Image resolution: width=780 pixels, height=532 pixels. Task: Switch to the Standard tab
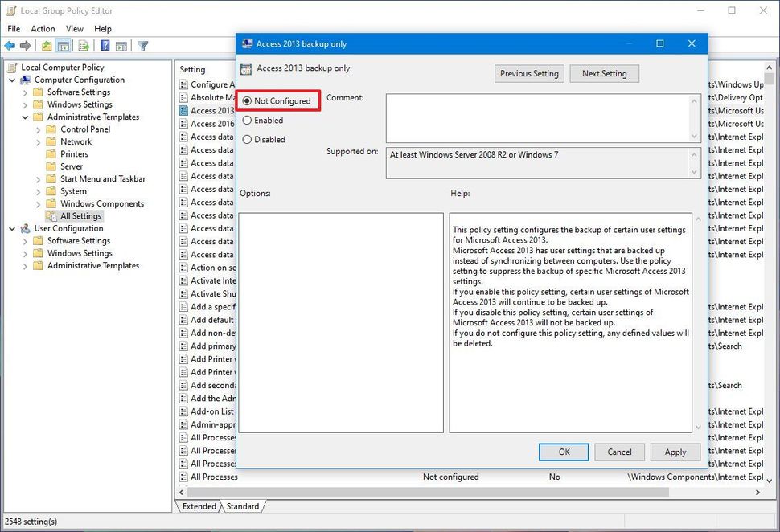pos(244,506)
